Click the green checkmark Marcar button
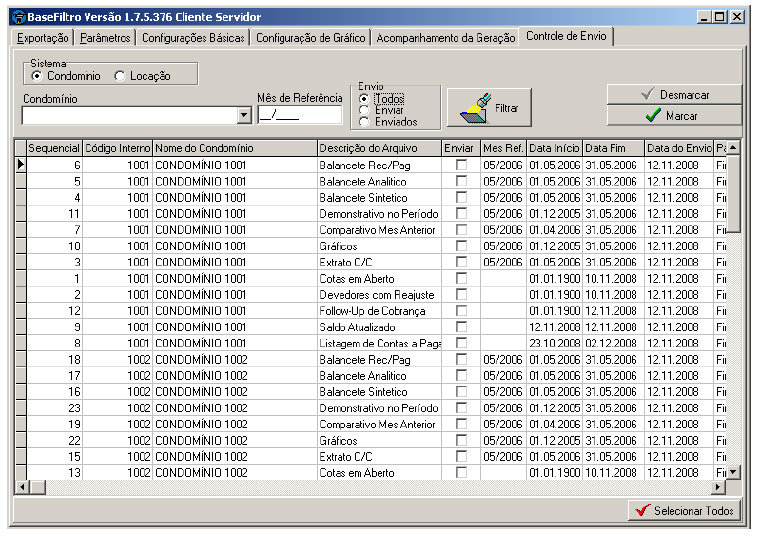This screenshot has width=758, height=536. tap(673, 116)
